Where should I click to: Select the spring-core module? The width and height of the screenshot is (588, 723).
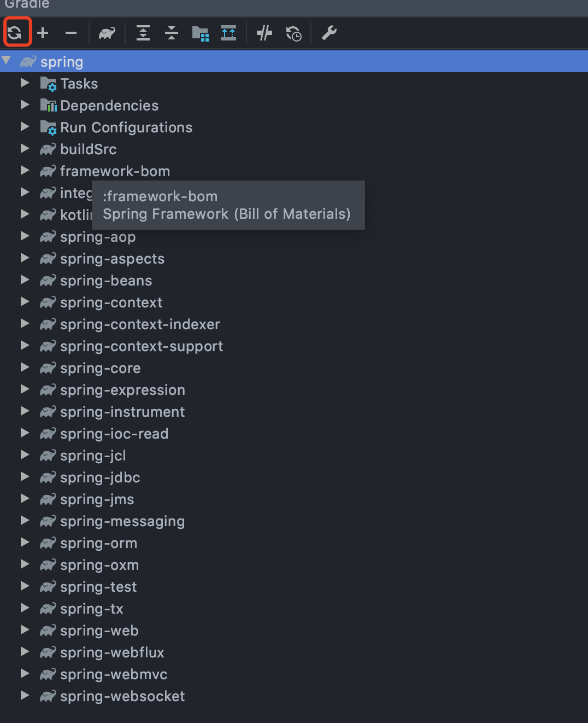click(x=100, y=368)
